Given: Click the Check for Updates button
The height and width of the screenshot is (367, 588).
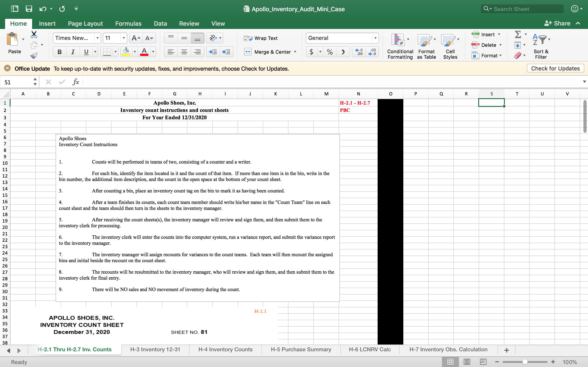Looking at the screenshot, I should (x=555, y=68).
